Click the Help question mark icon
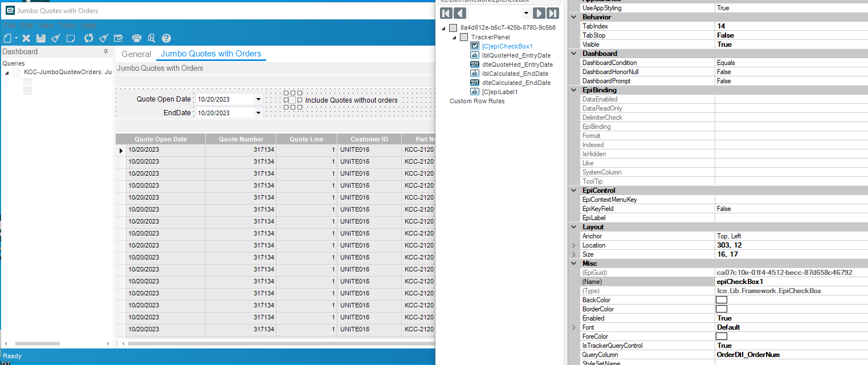Image resolution: width=868 pixels, height=365 pixels. (x=166, y=38)
